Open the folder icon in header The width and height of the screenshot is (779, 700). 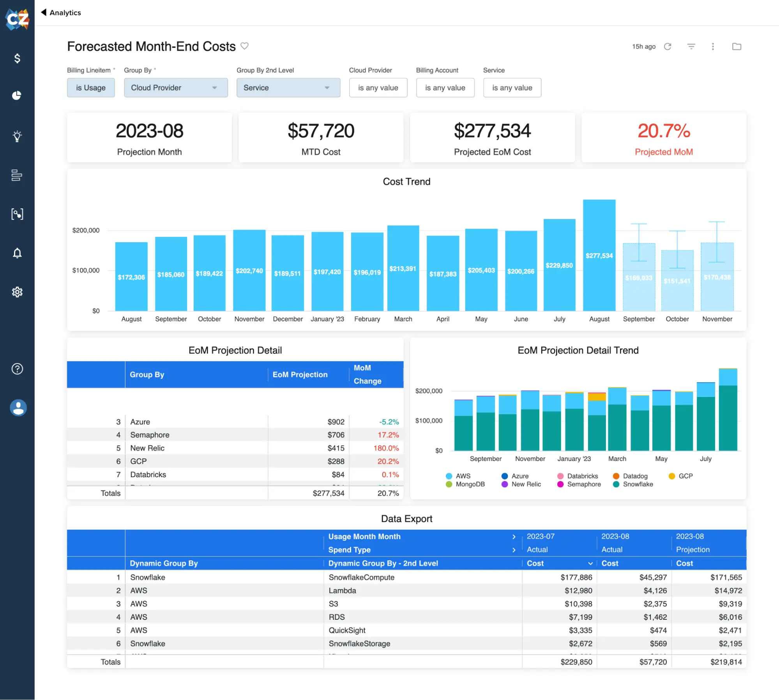coord(737,46)
